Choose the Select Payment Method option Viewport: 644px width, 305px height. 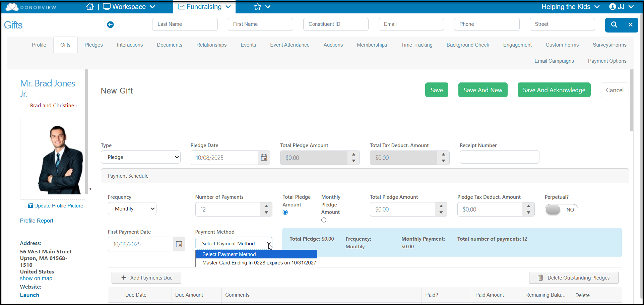256,254
